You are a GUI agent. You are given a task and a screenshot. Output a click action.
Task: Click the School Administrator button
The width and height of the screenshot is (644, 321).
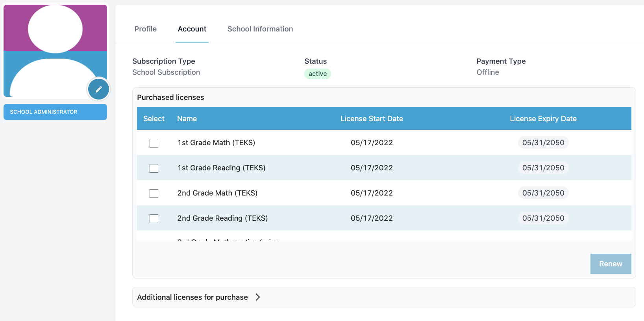pyautogui.click(x=55, y=112)
